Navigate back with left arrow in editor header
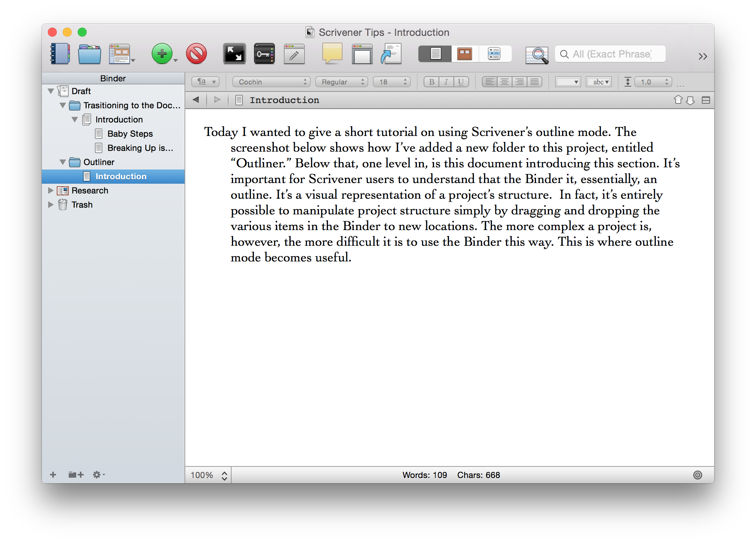 (x=196, y=100)
